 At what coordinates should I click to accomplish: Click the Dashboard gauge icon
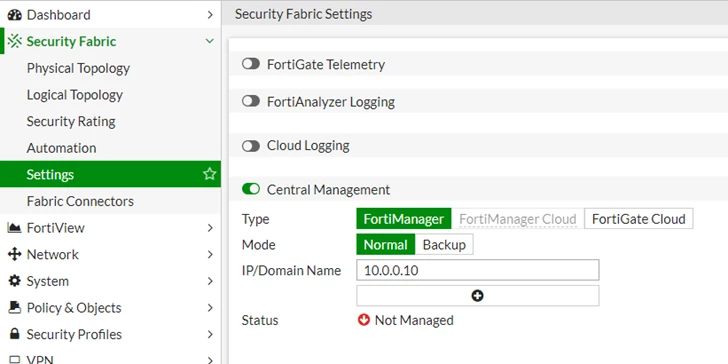[x=14, y=15]
